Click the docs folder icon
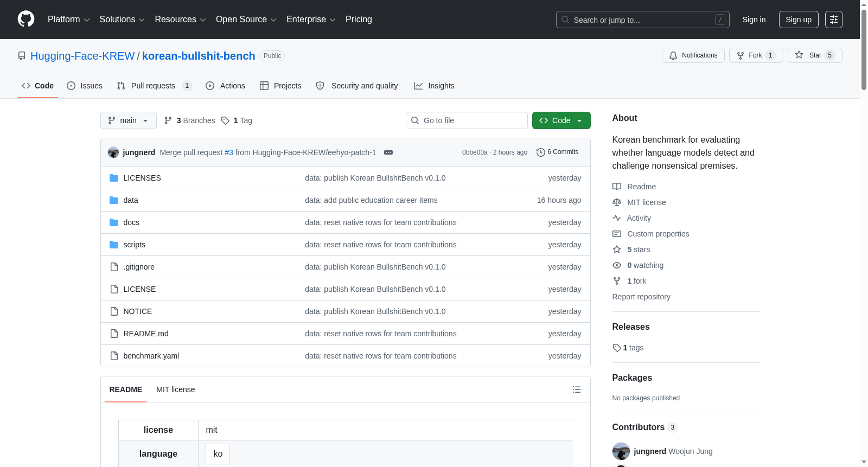 tap(114, 222)
